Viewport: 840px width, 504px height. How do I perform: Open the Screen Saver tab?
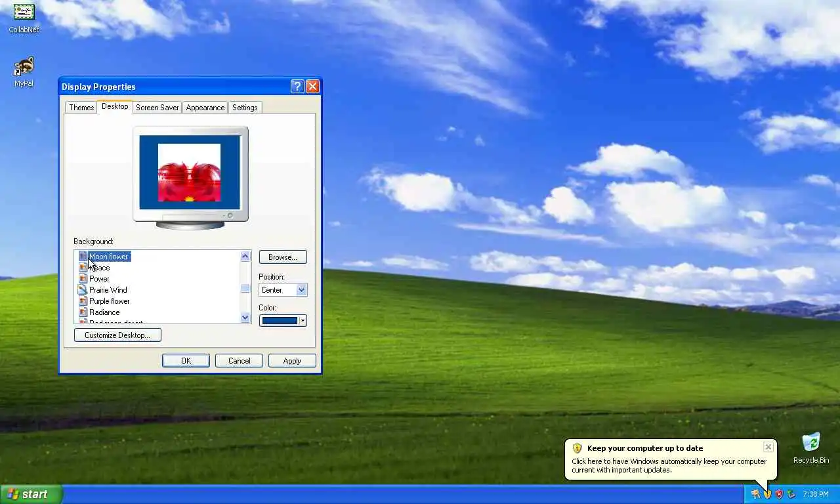(x=157, y=108)
